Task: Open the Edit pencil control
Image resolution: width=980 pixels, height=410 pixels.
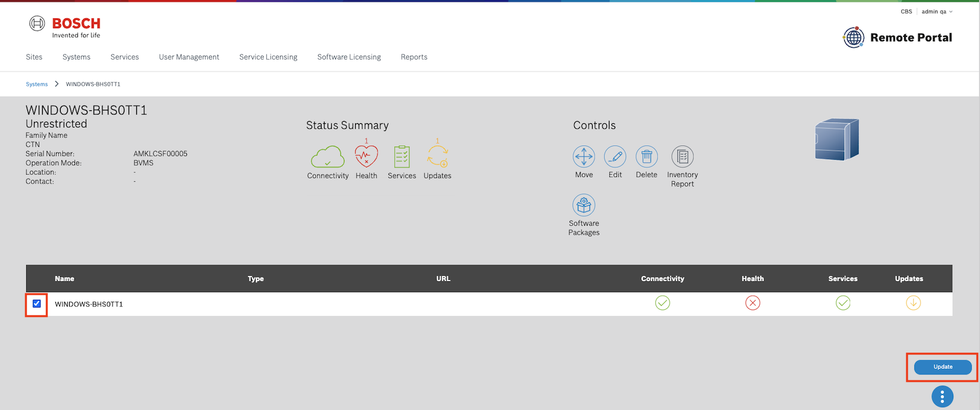Action: point(615,157)
